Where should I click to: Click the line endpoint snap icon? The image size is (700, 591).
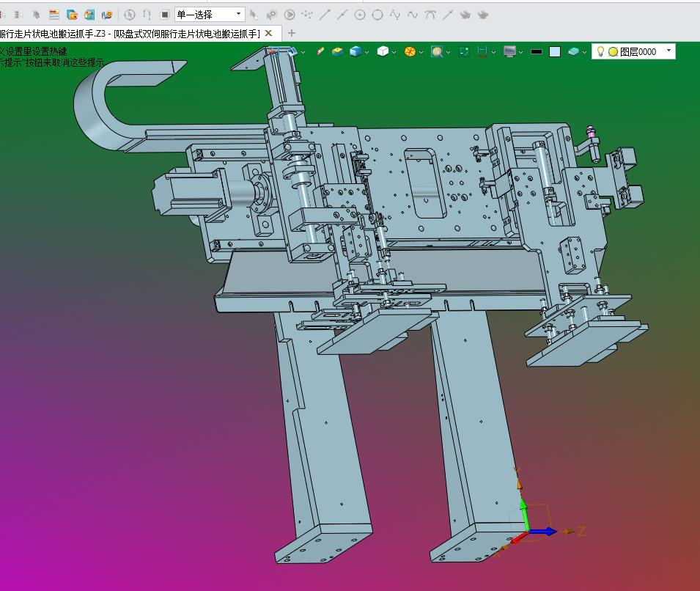coord(325,15)
